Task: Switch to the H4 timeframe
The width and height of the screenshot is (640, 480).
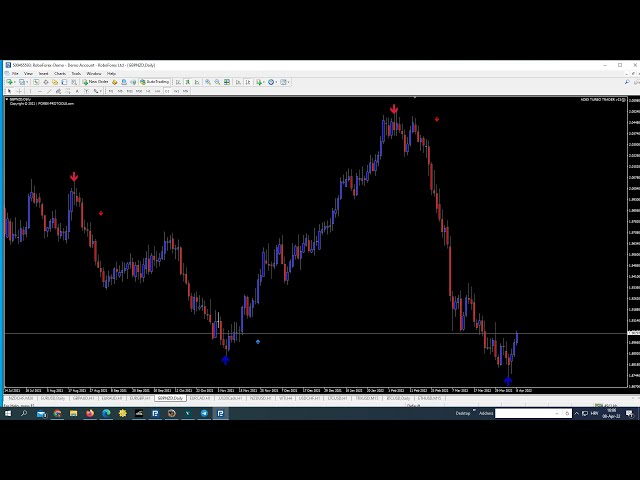Action: click(157, 91)
